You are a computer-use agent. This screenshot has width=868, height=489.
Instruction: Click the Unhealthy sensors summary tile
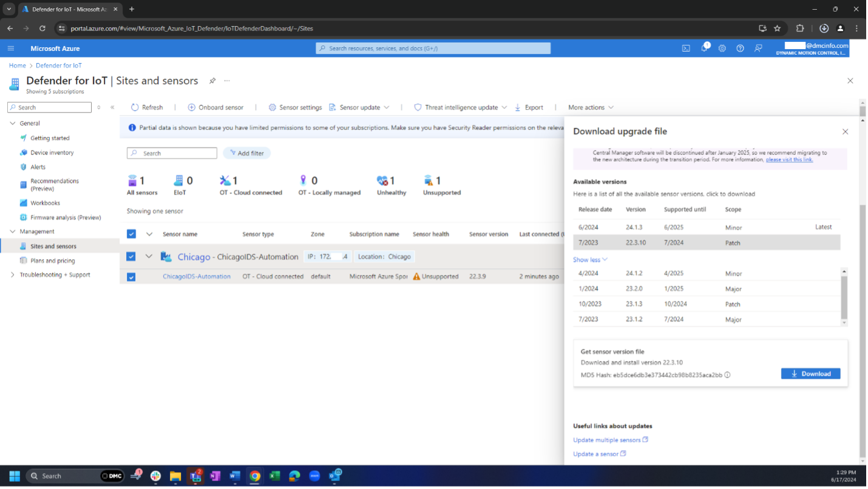point(391,186)
